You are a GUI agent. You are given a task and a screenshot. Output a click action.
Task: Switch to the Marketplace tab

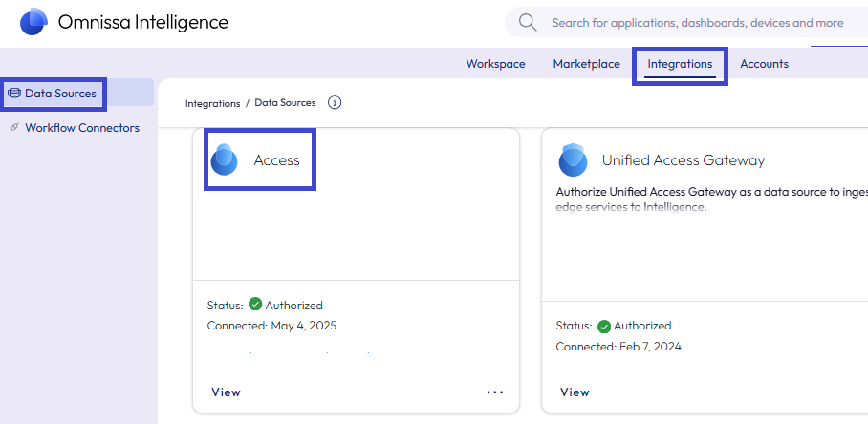click(x=586, y=64)
